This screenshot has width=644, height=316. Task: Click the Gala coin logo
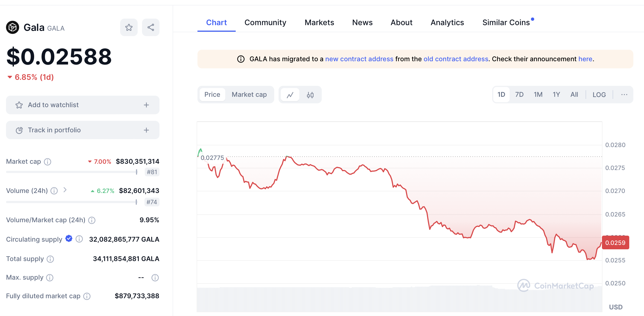click(x=13, y=27)
